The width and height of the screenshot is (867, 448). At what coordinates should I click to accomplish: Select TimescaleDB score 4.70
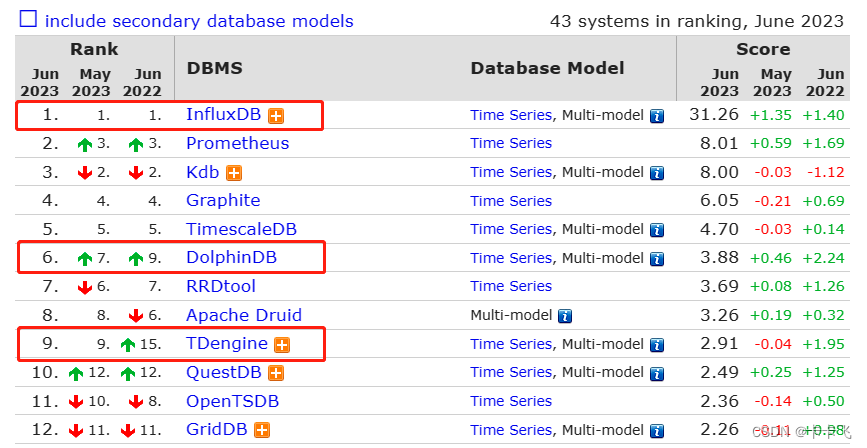pyautogui.click(x=719, y=229)
